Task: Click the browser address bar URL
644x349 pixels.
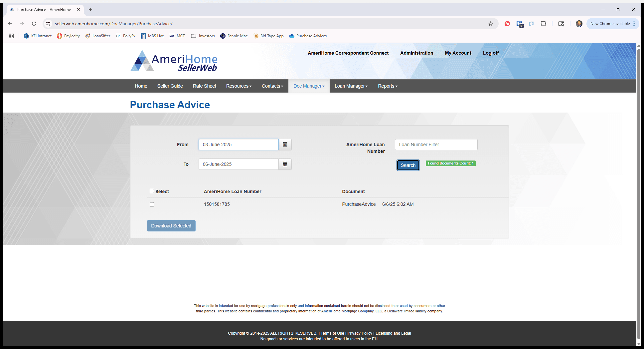Action: tap(113, 24)
